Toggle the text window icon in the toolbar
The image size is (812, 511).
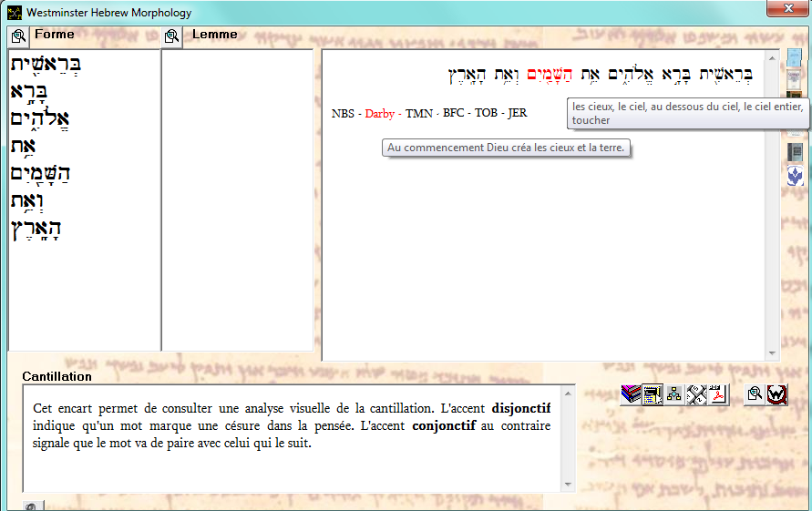pos(652,394)
